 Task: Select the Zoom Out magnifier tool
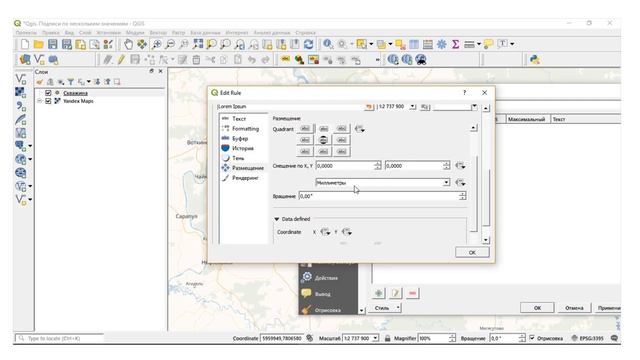pos(170,44)
